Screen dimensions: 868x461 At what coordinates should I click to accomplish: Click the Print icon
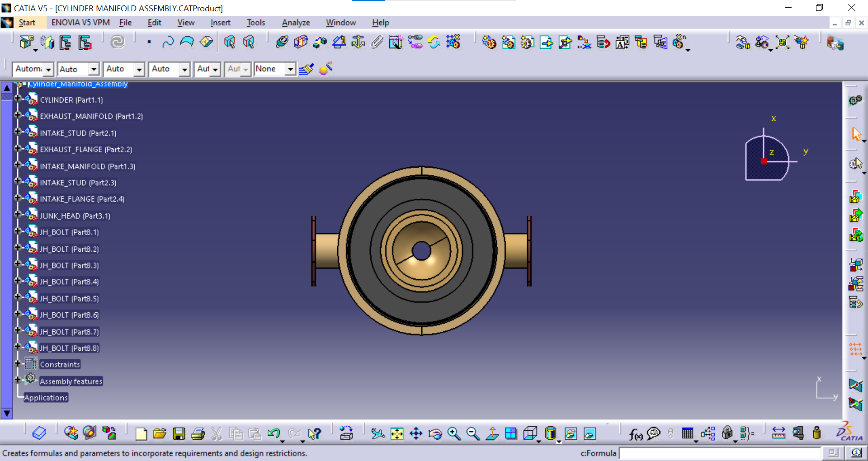[198, 434]
